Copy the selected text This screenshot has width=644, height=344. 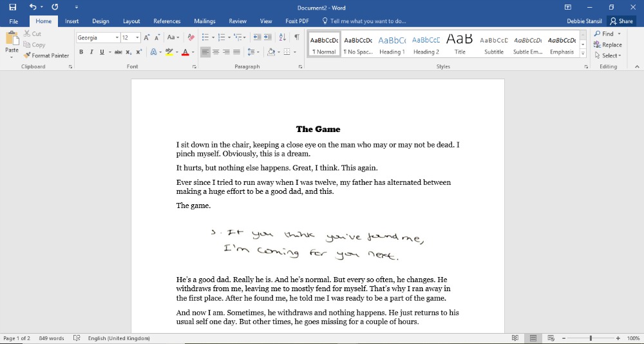tap(34, 45)
